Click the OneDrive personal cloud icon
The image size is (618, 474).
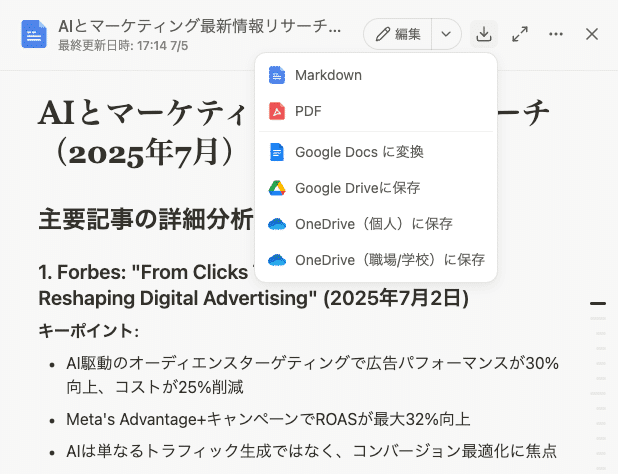click(x=277, y=224)
